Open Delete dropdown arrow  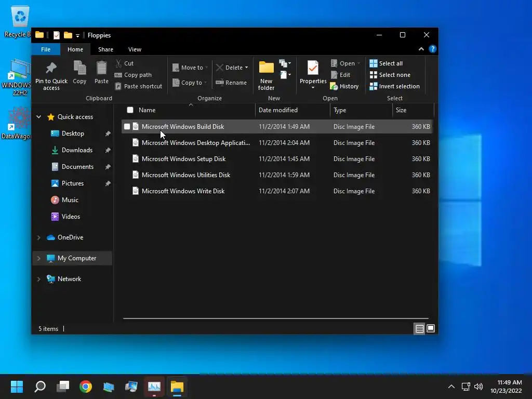246,68
